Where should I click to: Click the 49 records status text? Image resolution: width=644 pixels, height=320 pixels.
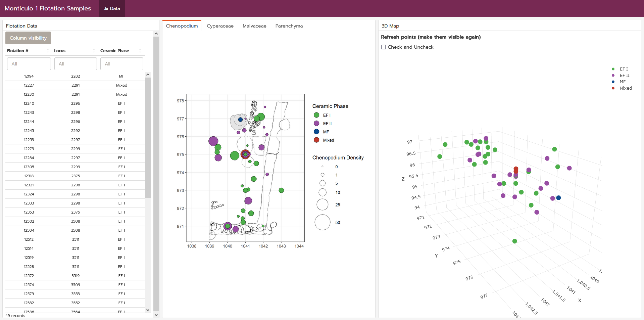click(x=15, y=316)
